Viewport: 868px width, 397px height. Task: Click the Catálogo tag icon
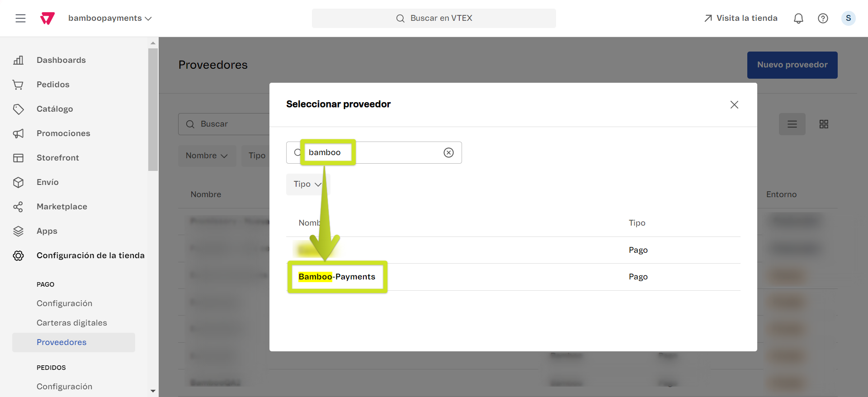pos(18,109)
